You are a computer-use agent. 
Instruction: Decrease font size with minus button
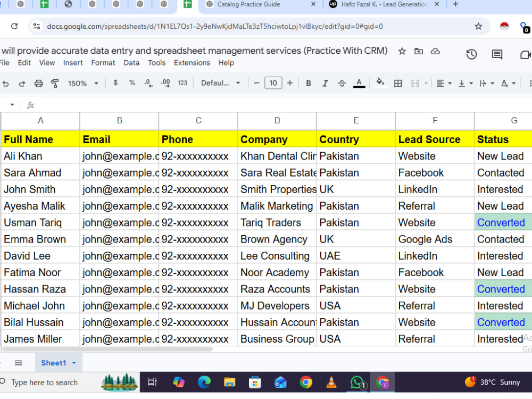pyautogui.click(x=257, y=83)
